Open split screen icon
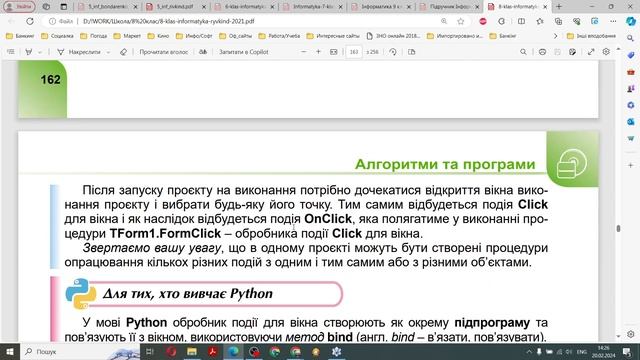 [521, 21]
